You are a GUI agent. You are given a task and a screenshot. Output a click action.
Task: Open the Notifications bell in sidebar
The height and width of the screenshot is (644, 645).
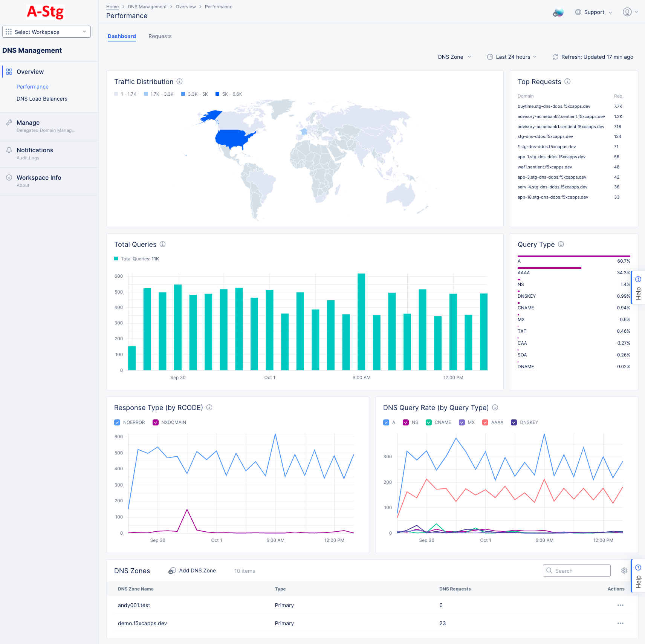point(8,150)
